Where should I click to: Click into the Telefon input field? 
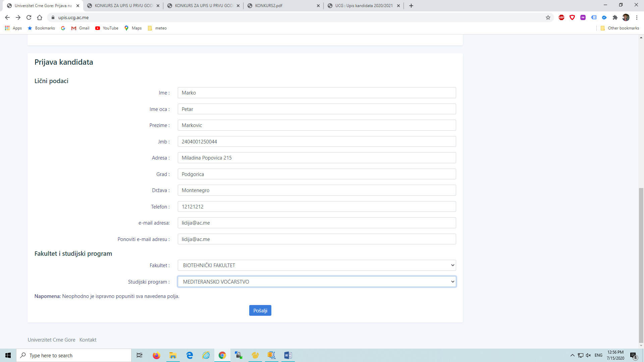point(317,206)
